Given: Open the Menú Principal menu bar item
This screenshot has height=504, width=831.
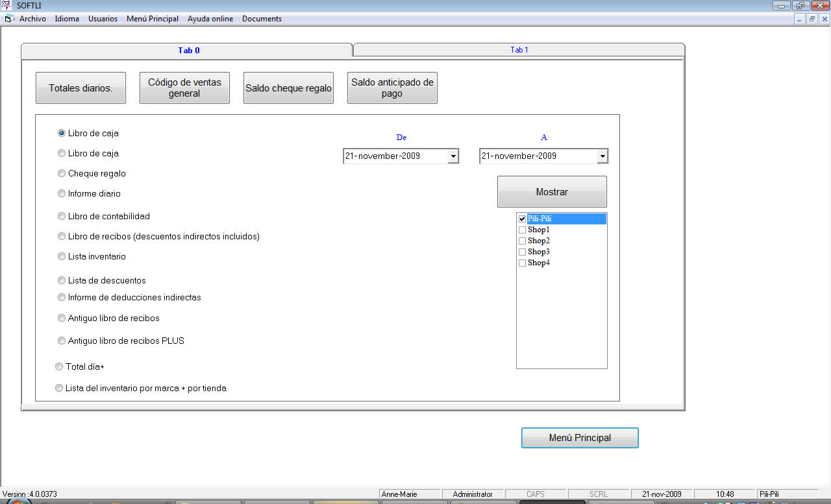Looking at the screenshot, I should pos(153,19).
